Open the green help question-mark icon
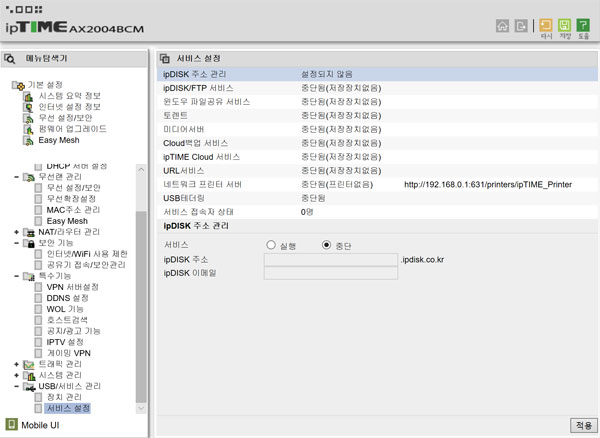The width and height of the screenshot is (600, 438). (583, 25)
